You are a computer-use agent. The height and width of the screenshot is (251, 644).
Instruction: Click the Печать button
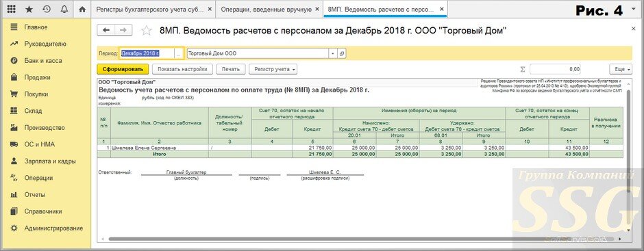coord(231,69)
